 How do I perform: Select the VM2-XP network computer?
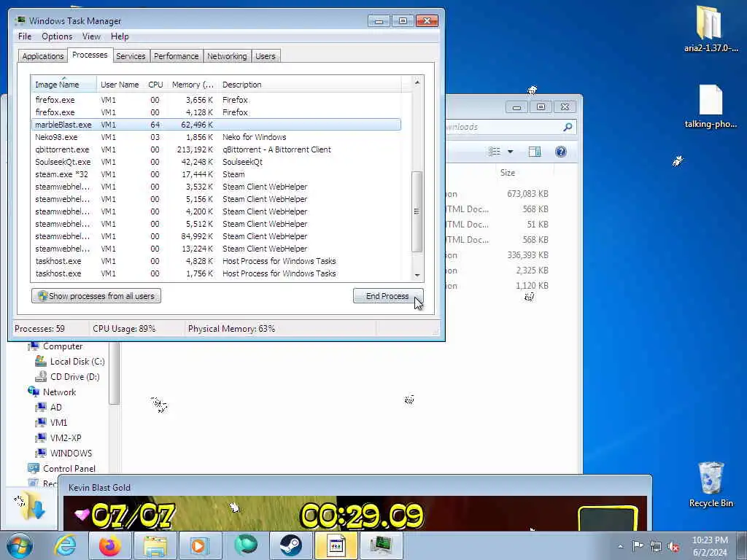click(x=66, y=437)
